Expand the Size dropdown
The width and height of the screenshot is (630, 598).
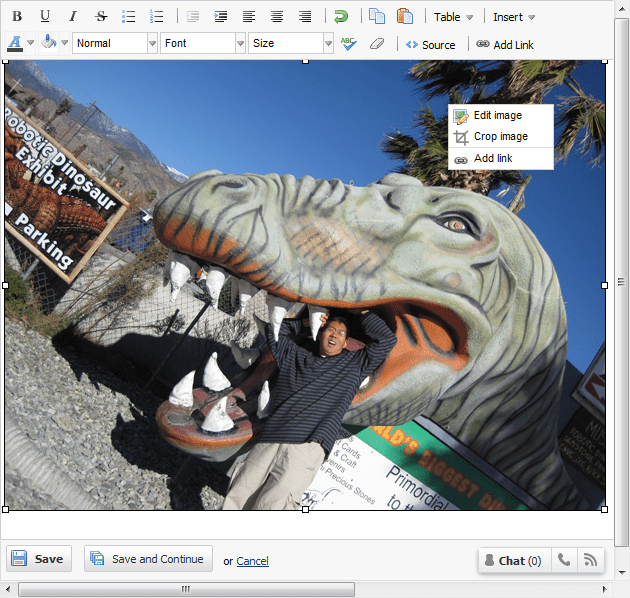click(291, 44)
